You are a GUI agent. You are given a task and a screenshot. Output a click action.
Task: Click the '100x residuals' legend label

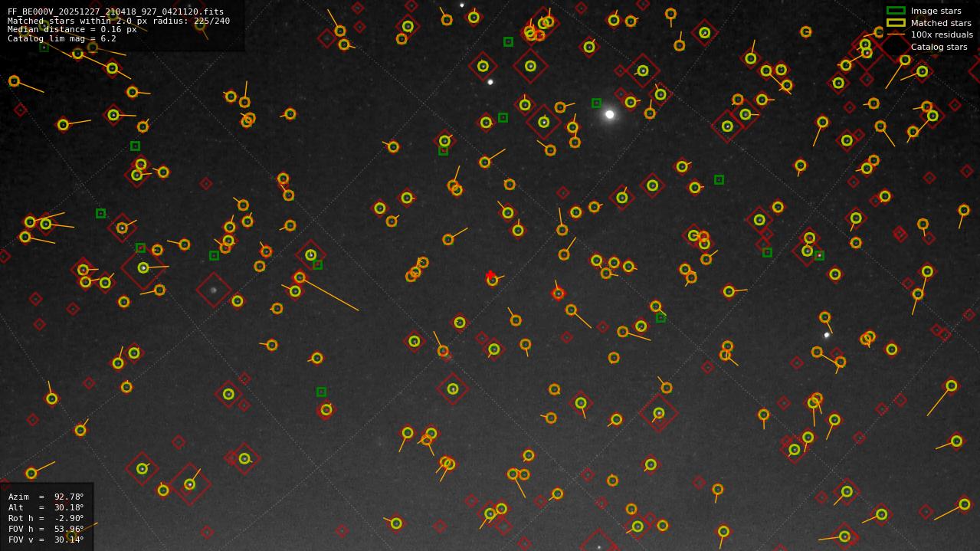(942, 34)
